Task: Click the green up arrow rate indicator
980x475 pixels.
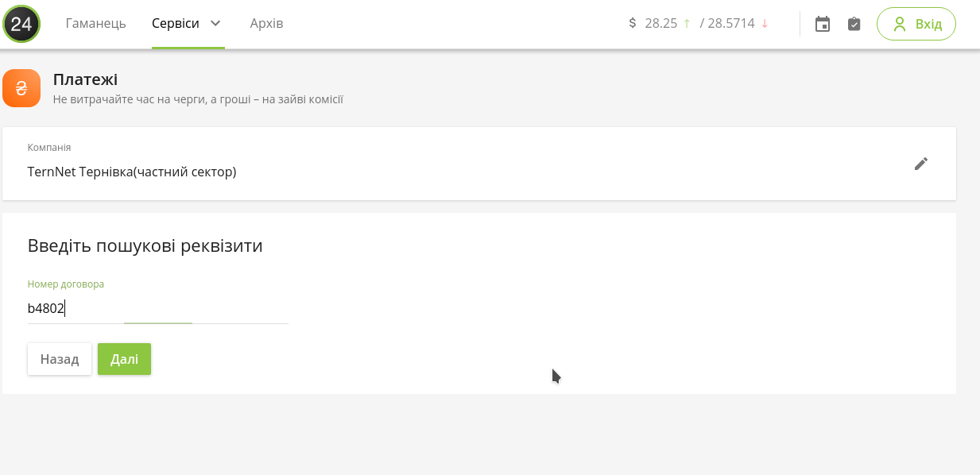Action: (x=687, y=24)
